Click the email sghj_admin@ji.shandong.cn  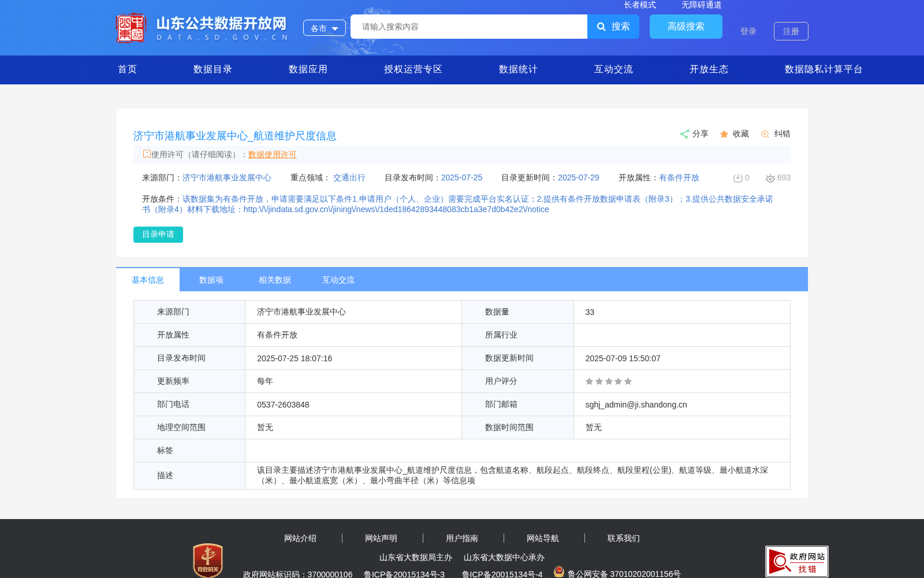tap(636, 405)
